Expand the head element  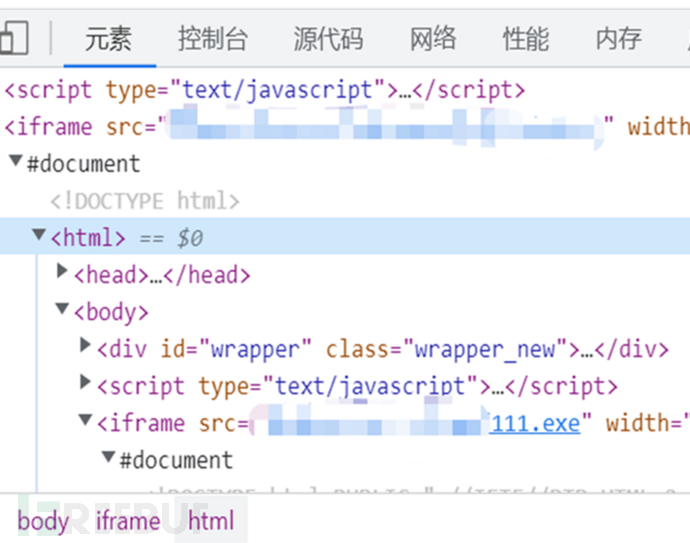[62, 271]
